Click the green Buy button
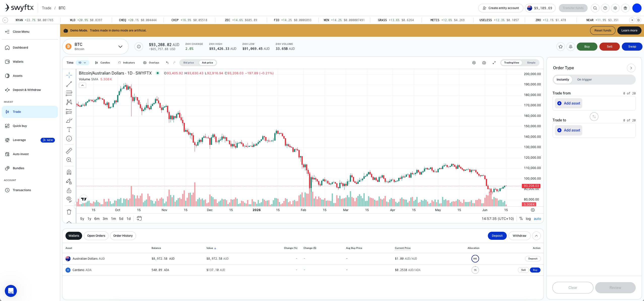This screenshot has height=301, width=644. coord(587,47)
